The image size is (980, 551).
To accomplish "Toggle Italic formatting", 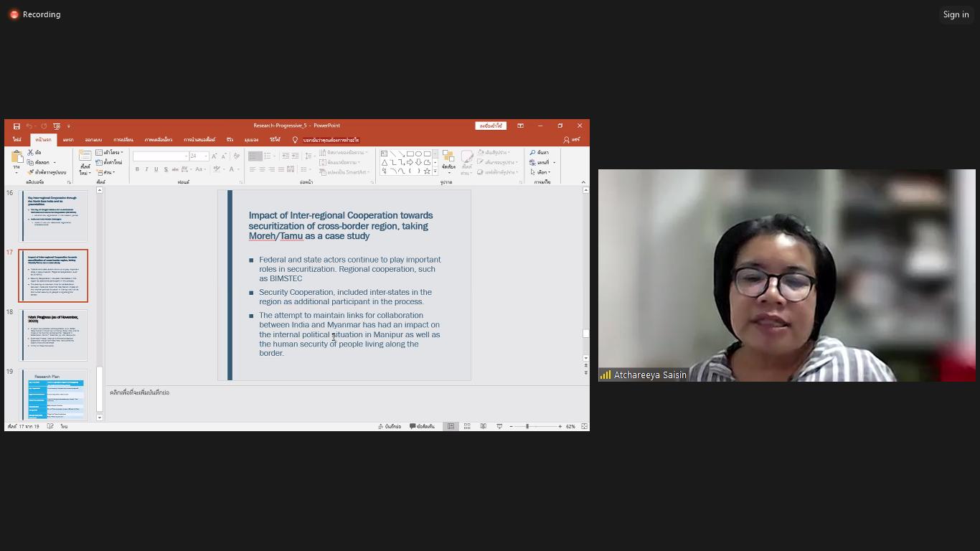I will pyautogui.click(x=146, y=169).
